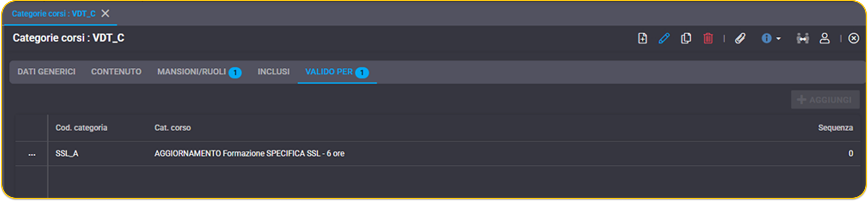Click the blue info icon
Screen dimensions: 868x201
click(766, 38)
